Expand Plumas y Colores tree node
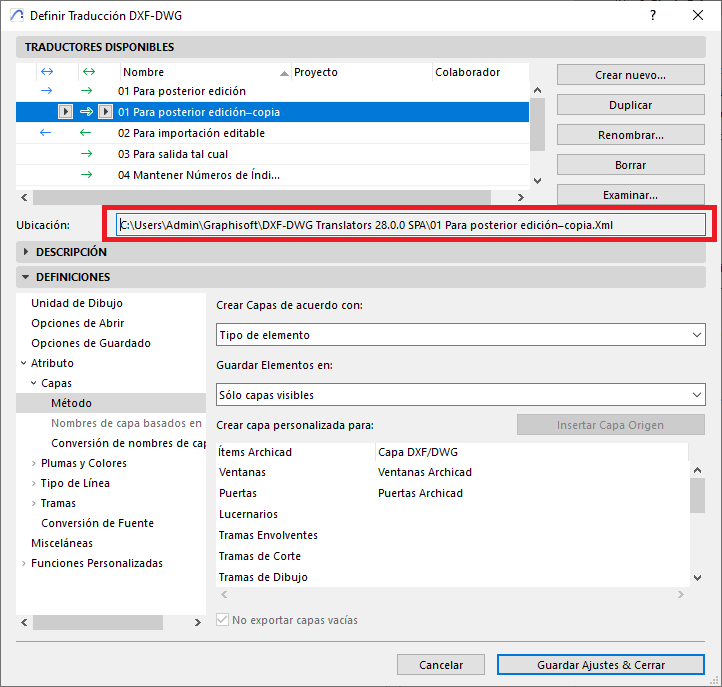 (x=34, y=463)
